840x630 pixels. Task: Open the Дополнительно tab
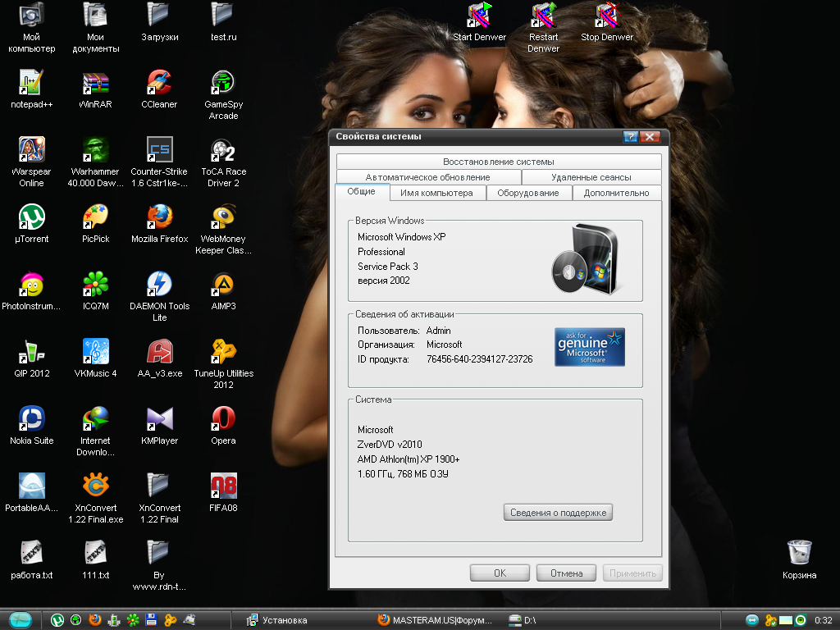(x=617, y=193)
